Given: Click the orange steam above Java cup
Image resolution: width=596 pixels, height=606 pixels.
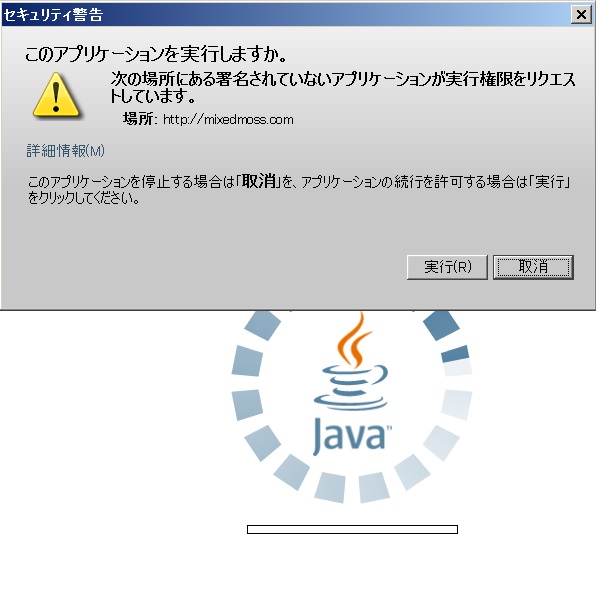Looking at the screenshot, I should (x=355, y=339).
